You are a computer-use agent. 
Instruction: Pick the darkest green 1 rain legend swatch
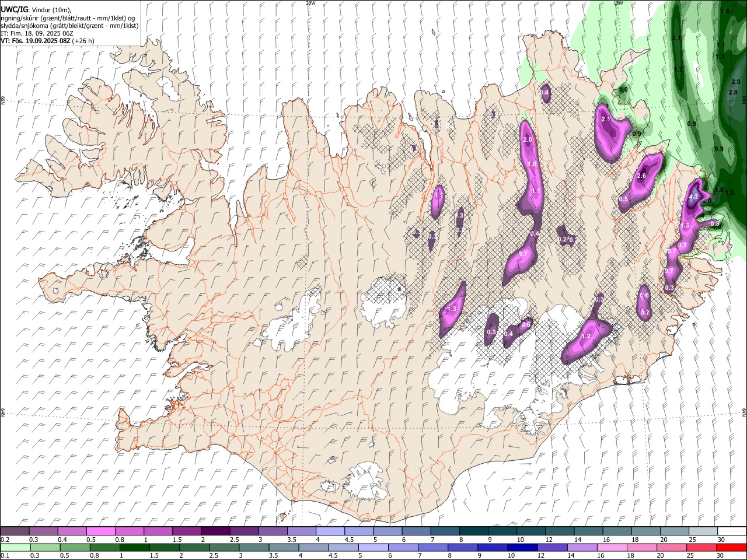[x=135, y=548]
